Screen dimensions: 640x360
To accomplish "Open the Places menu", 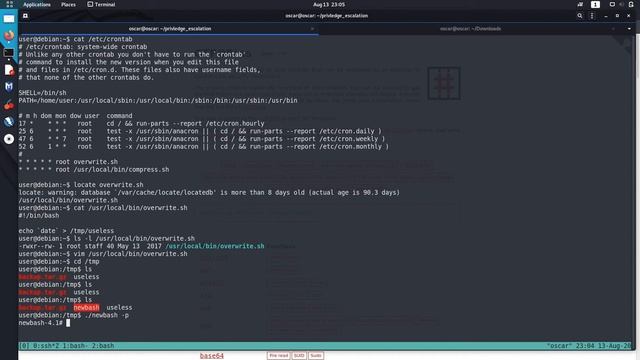I will (x=68, y=4).
